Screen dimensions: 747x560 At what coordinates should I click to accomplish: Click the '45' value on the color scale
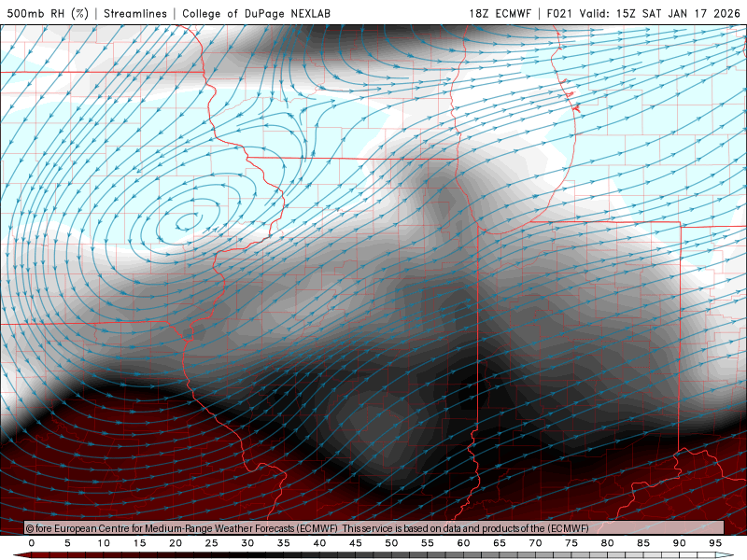356,543
